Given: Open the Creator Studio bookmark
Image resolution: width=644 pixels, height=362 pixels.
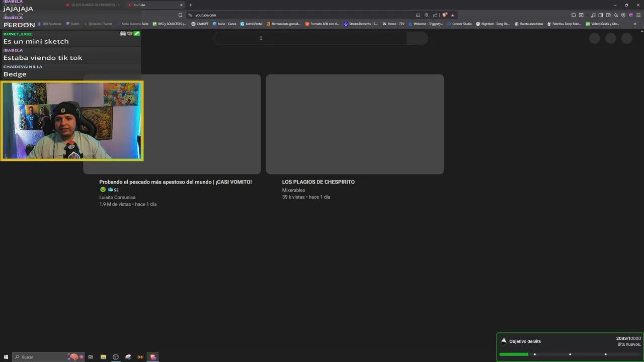Looking at the screenshot, I should click(459, 24).
